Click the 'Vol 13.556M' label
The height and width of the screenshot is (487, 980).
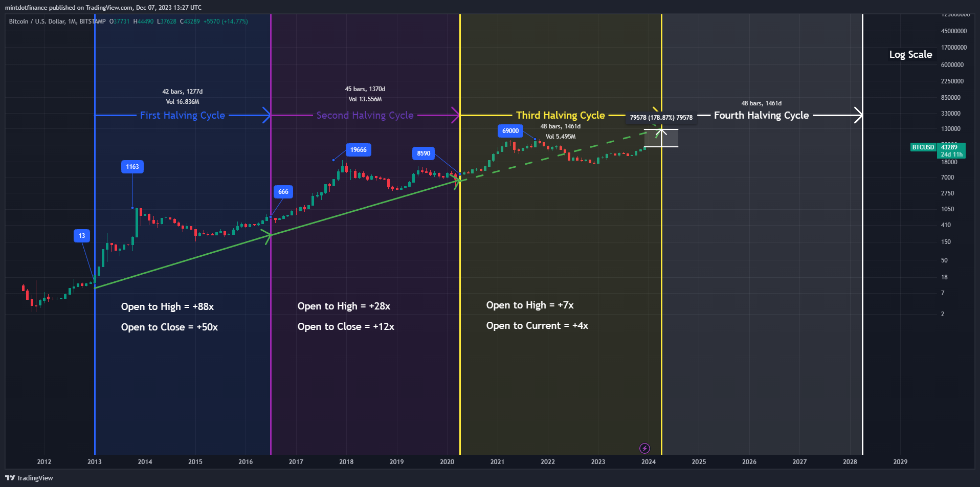click(x=365, y=99)
